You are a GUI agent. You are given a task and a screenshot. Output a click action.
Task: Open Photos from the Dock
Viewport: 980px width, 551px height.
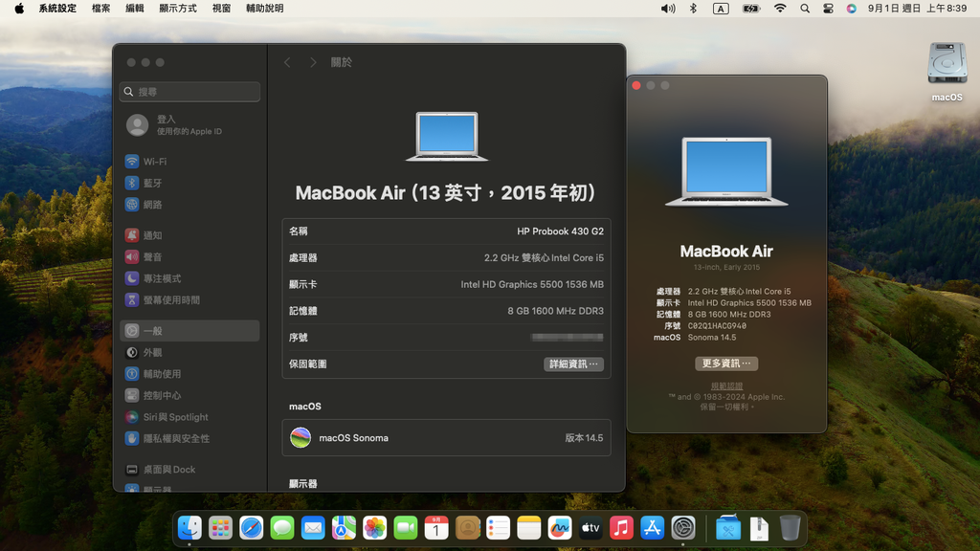pos(375,528)
